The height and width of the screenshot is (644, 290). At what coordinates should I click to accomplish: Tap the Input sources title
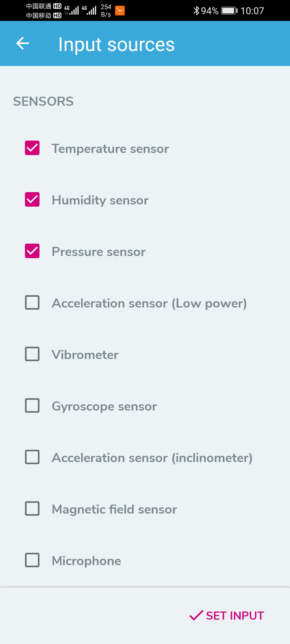pyautogui.click(x=117, y=44)
